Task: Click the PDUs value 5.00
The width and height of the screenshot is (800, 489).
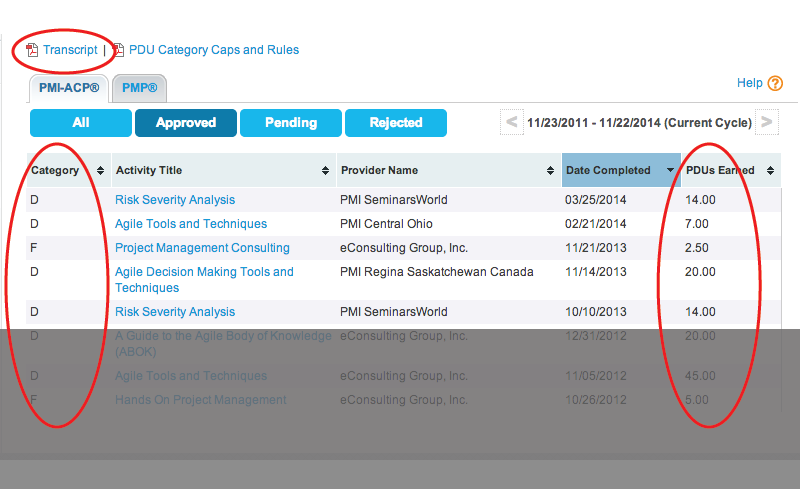Action: point(696,400)
